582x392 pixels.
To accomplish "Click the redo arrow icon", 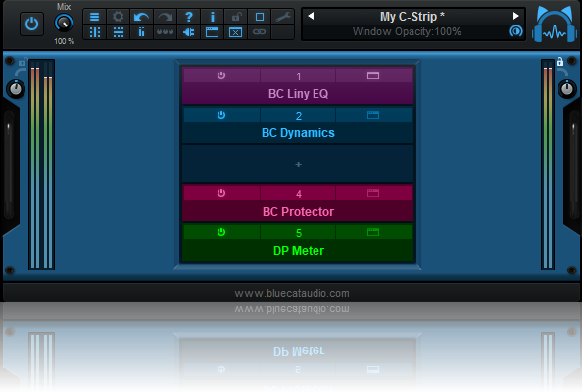I will tap(166, 17).
